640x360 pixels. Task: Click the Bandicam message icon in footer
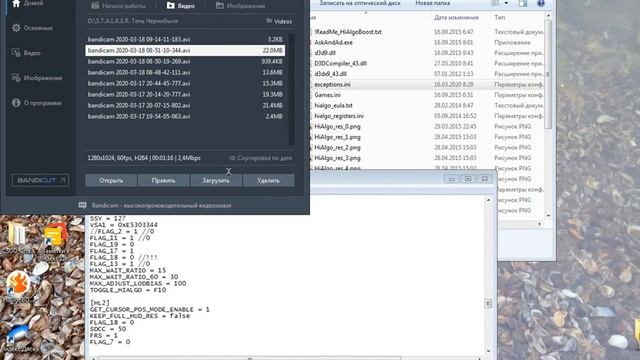[82, 205]
